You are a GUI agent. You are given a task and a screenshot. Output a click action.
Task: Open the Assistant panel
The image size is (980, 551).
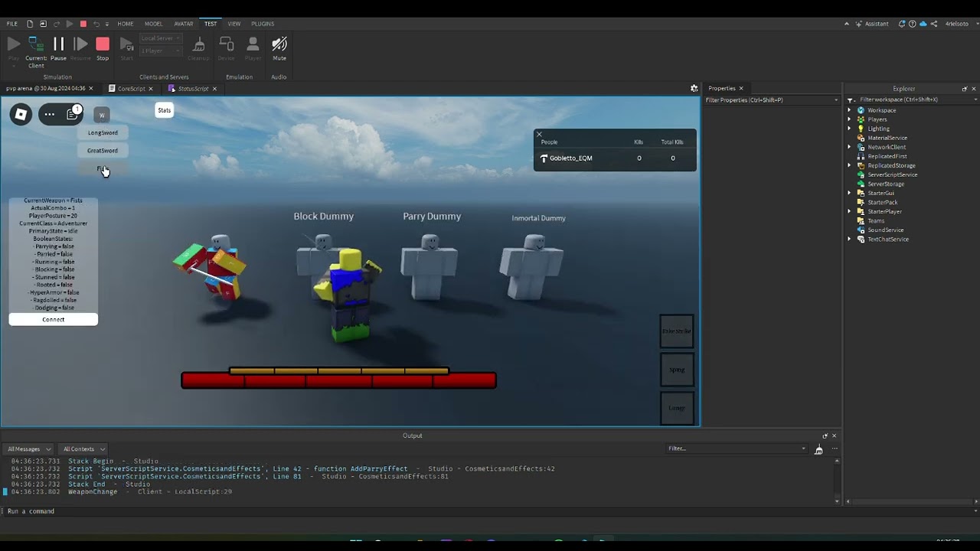coord(872,24)
